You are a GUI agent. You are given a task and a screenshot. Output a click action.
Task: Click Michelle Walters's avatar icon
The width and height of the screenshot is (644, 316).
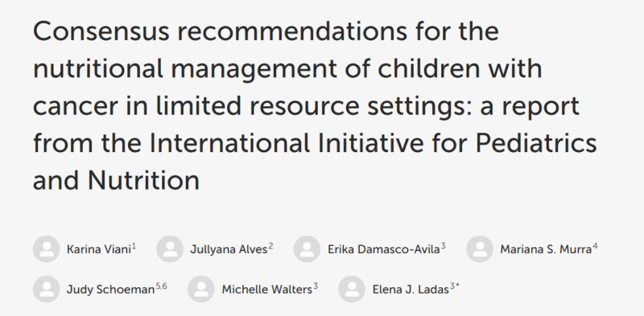(x=201, y=289)
